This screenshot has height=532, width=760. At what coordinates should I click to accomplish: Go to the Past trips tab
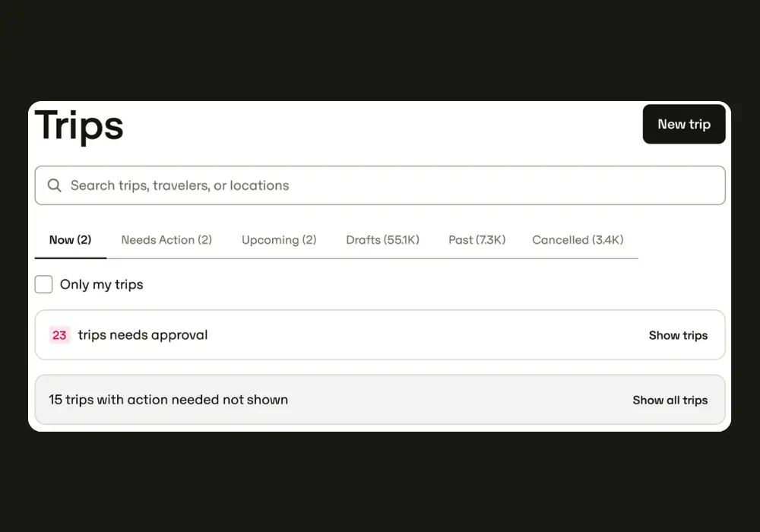477,240
